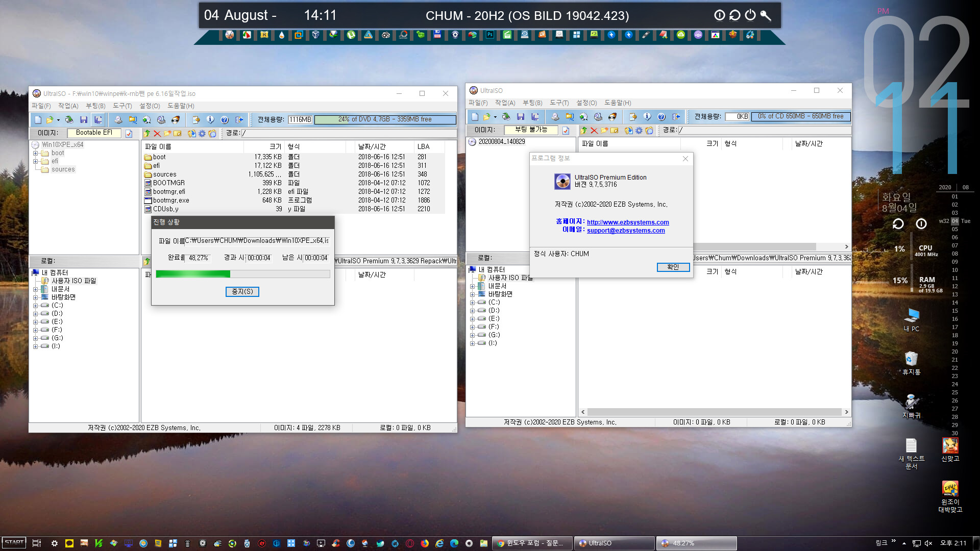Screen dimensions: 980x551
Task: Click New image icon in left UltraISO window
Action: [38, 120]
